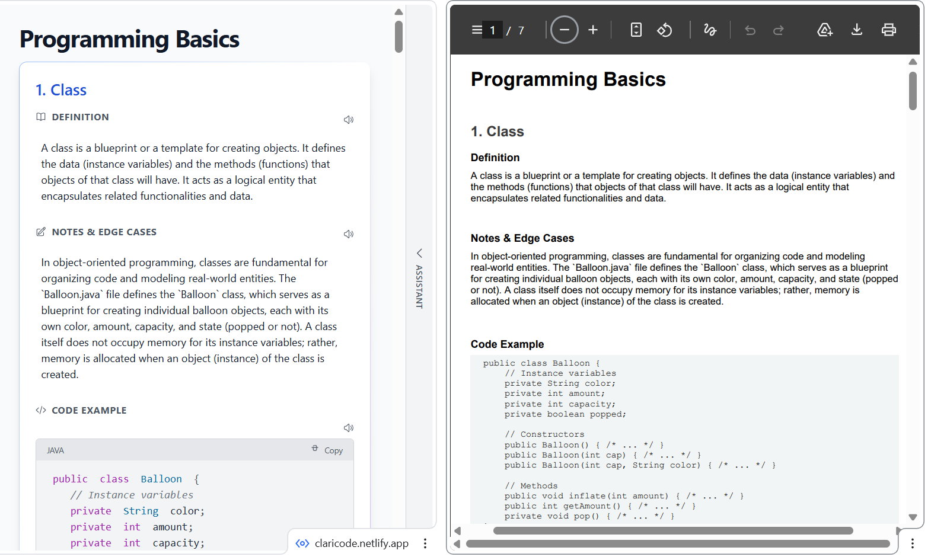Copy the Java code snippet
931x560 pixels.
[x=327, y=450]
